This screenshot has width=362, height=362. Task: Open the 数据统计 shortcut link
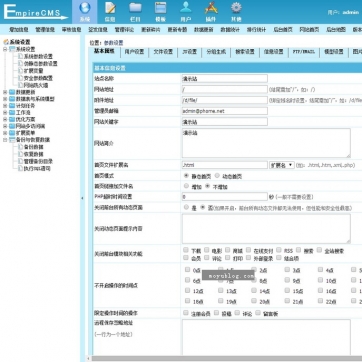pyautogui.click(x=230, y=29)
